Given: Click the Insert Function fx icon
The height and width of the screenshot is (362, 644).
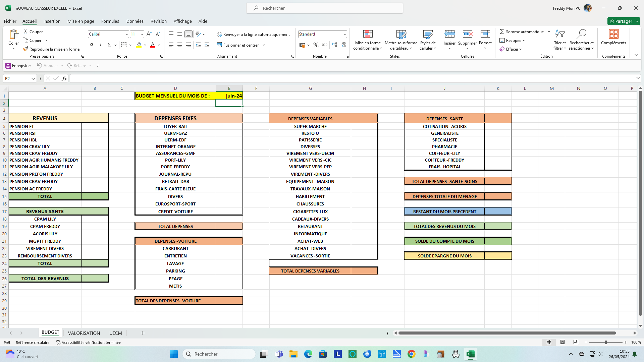Looking at the screenshot, I should pyautogui.click(x=64, y=78).
